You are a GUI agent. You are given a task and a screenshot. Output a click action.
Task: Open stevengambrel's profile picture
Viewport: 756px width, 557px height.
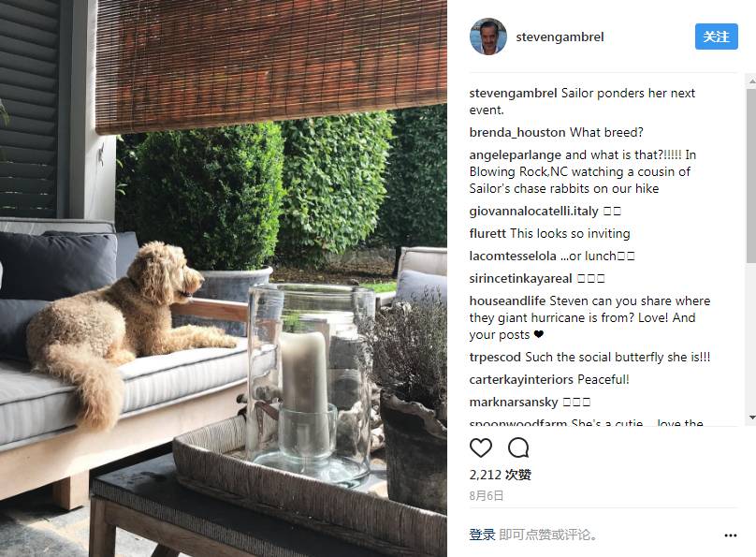487,37
